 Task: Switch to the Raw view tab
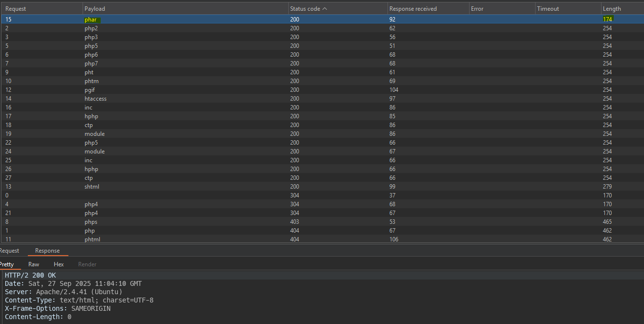click(34, 264)
